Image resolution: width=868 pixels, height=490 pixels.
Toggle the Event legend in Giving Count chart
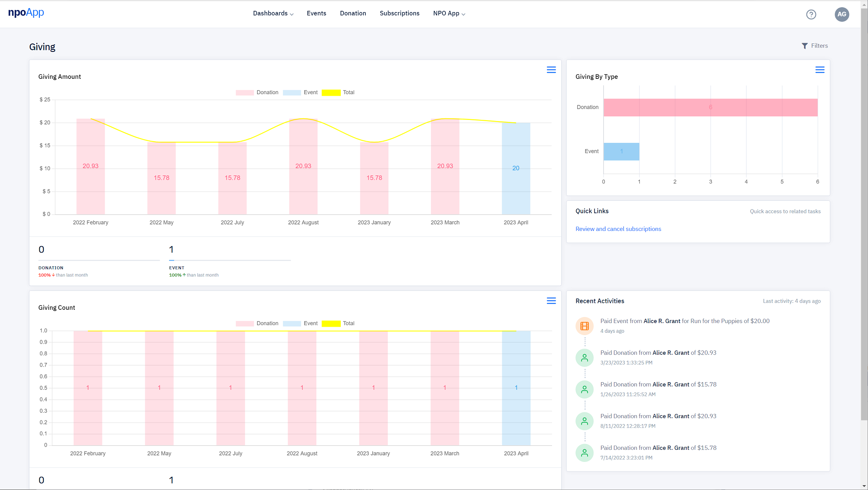(x=300, y=323)
